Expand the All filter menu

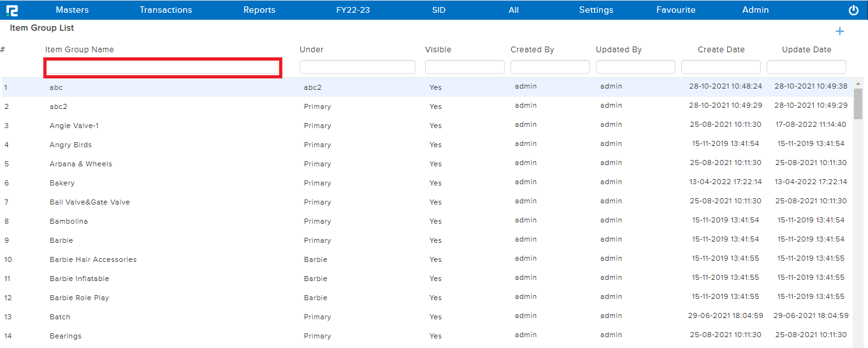point(514,10)
